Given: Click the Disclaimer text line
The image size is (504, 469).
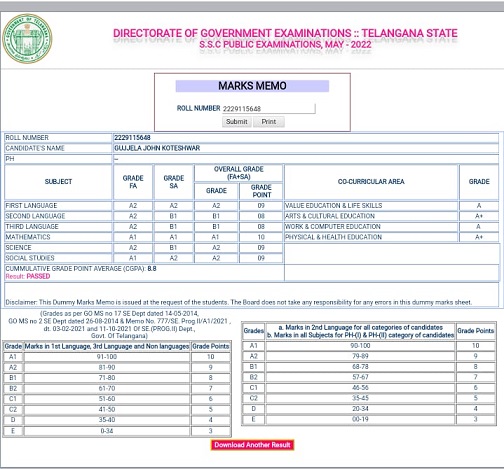Looking at the screenshot, I should 238,302.
